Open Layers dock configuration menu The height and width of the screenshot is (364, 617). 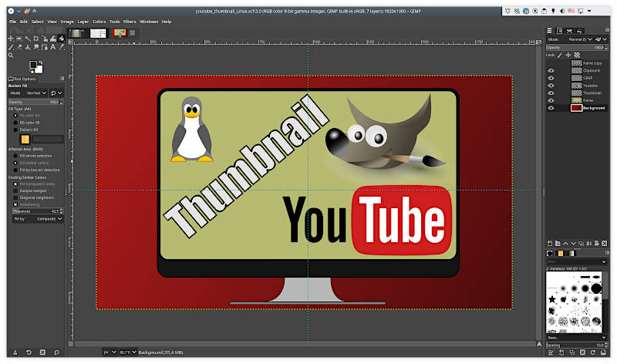607,30
